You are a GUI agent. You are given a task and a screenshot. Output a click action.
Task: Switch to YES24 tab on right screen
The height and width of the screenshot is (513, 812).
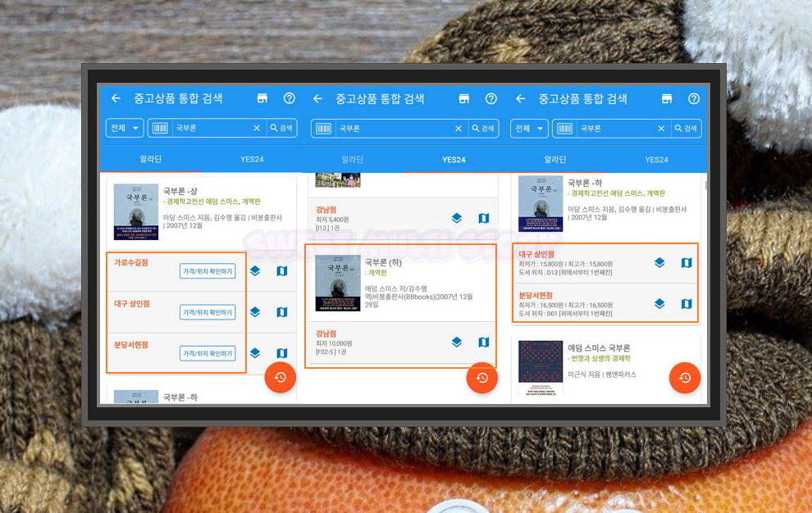(x=656, y=160)
